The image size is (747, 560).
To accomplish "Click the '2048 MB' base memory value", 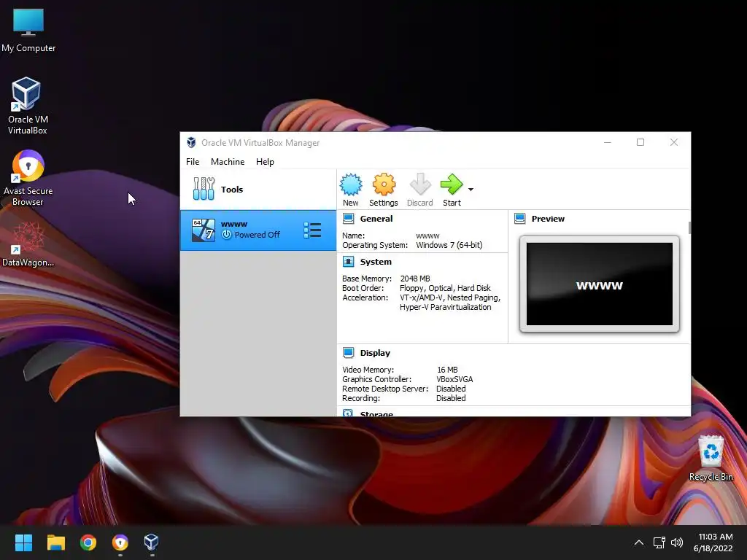I will coord(415,279).
